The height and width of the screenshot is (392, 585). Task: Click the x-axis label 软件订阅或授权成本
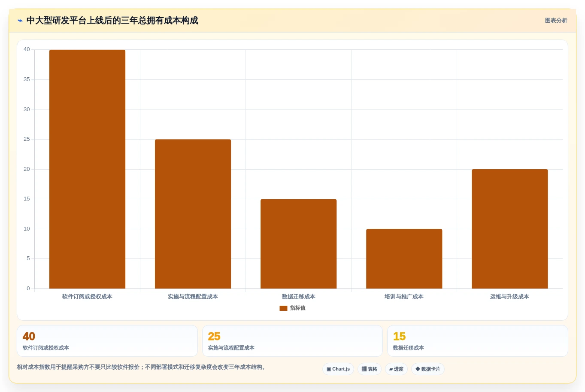(87, 297)
